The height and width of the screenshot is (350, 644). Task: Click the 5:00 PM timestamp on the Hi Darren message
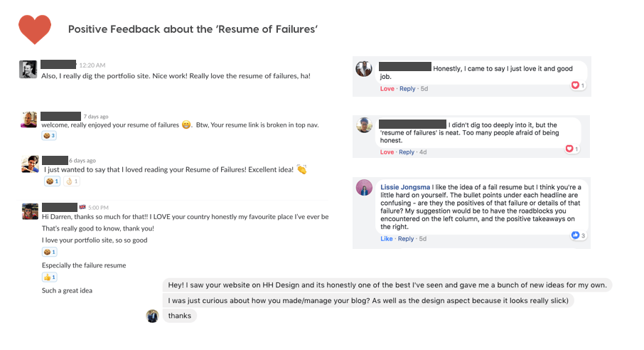coord(97,208)
